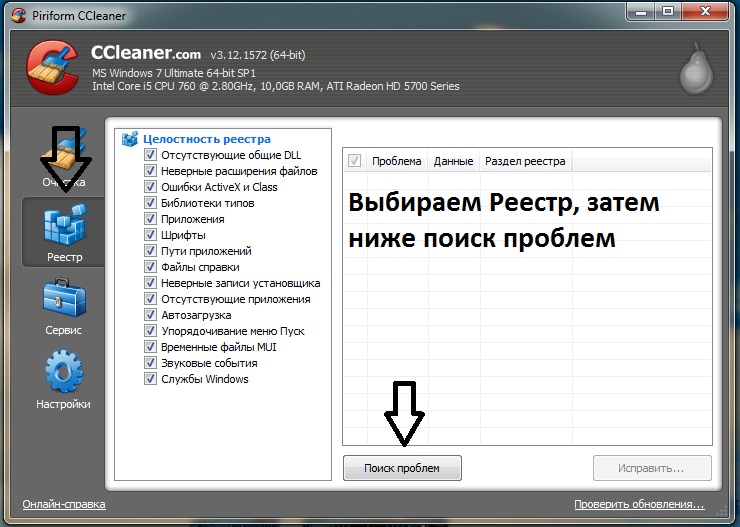
Task: Sort results by Проблема column header
Action: (396, 161)
